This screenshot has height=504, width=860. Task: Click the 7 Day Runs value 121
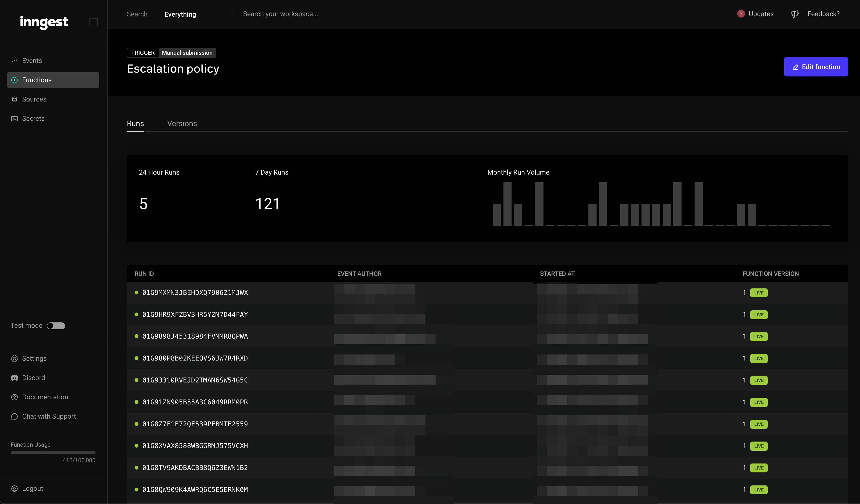267,204
